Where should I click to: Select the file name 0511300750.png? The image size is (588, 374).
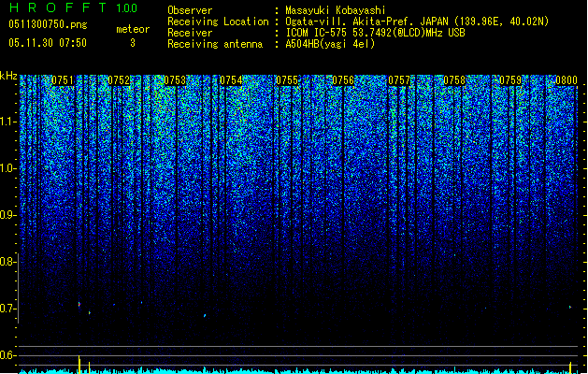click(48, 25)
